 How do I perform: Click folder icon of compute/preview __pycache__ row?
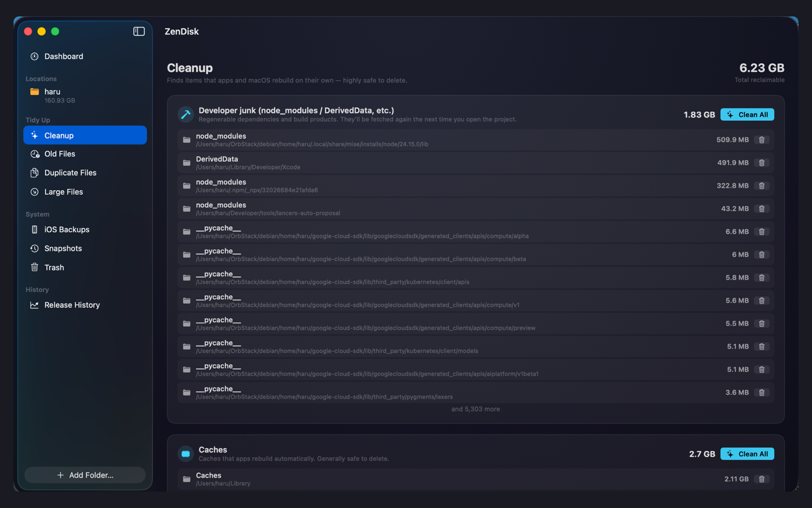click(x=187, y=324)
